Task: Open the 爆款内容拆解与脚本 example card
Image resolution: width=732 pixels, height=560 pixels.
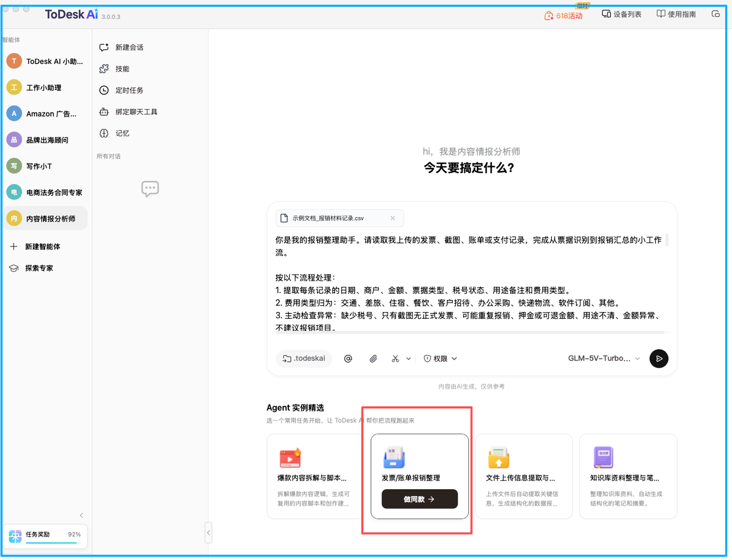Action: point(315,476)
